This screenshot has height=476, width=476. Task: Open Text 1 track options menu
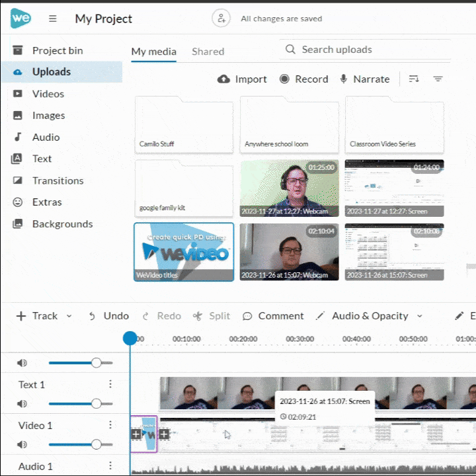tap(110, 384)
